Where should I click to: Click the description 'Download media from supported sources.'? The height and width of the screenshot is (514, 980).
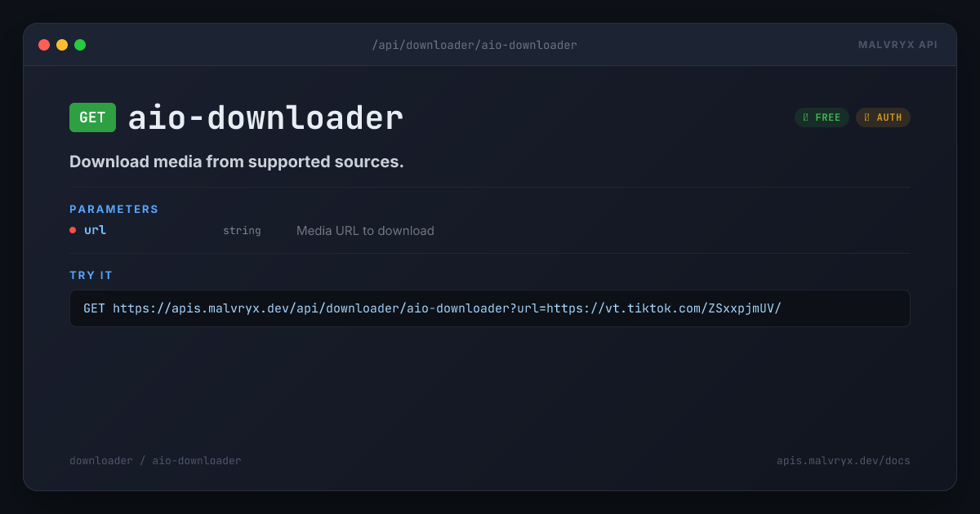click(237, 162)
